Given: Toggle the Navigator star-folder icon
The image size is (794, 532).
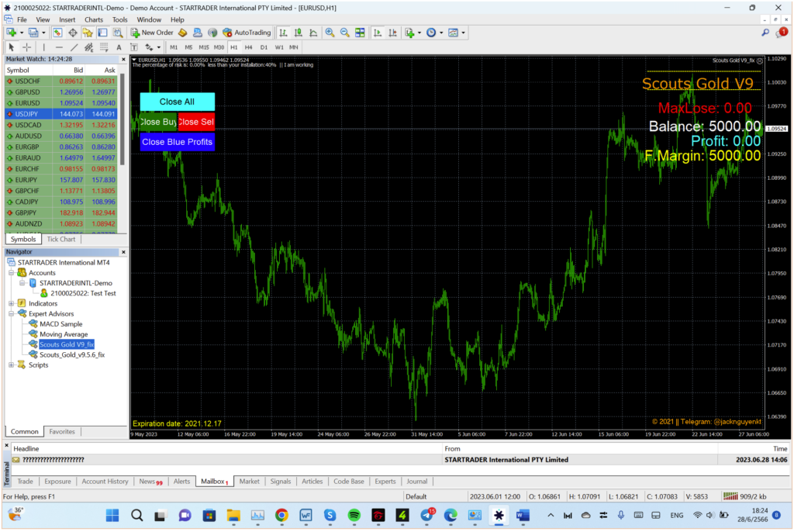Looking at the screenshot, I should 88,33.
